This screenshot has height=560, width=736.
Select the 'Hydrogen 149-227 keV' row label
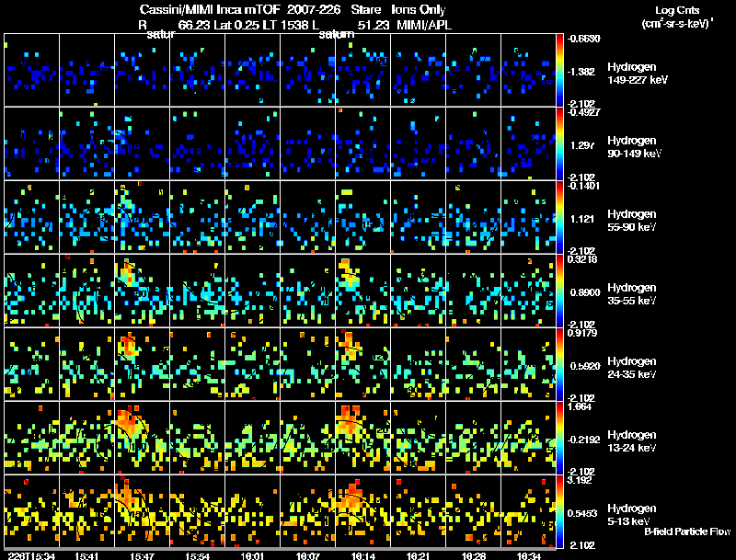(638, 74)
